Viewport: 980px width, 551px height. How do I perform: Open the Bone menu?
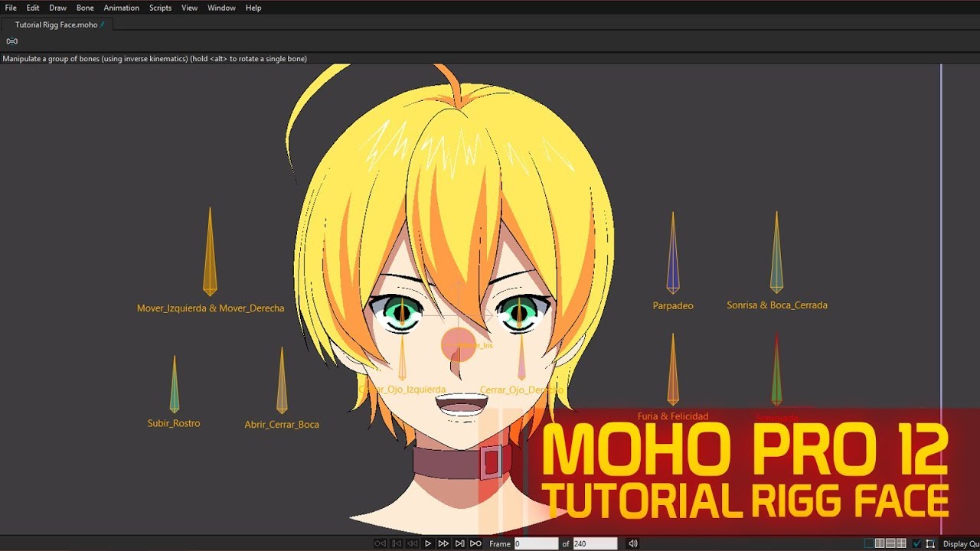click(x=85, y=8)
